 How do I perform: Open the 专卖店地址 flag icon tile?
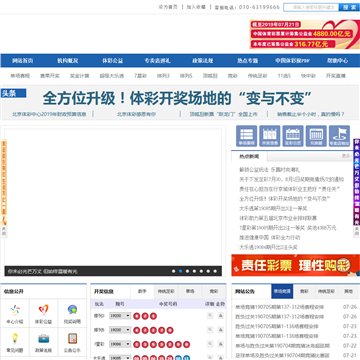tap(339, 136)
